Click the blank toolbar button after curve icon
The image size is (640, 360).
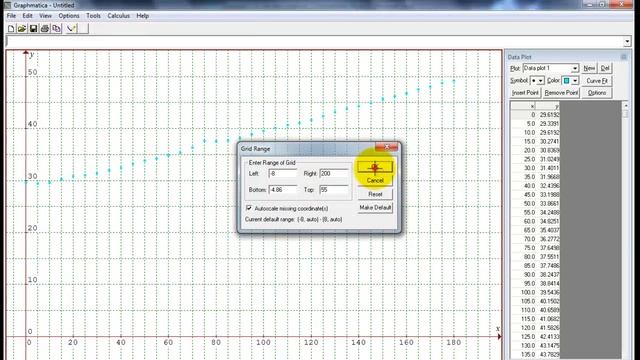coord(83,29)
